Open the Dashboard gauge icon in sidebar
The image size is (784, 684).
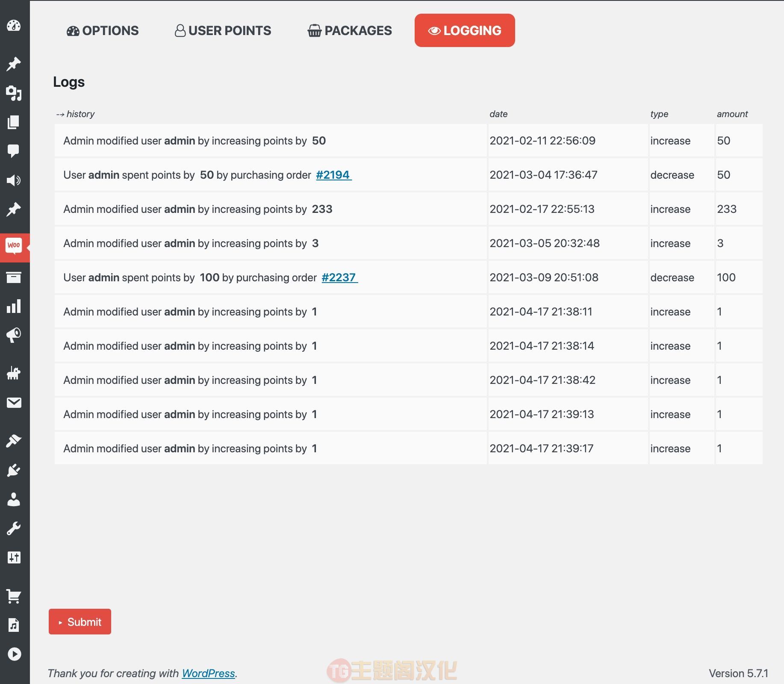(x=14, y=26)
